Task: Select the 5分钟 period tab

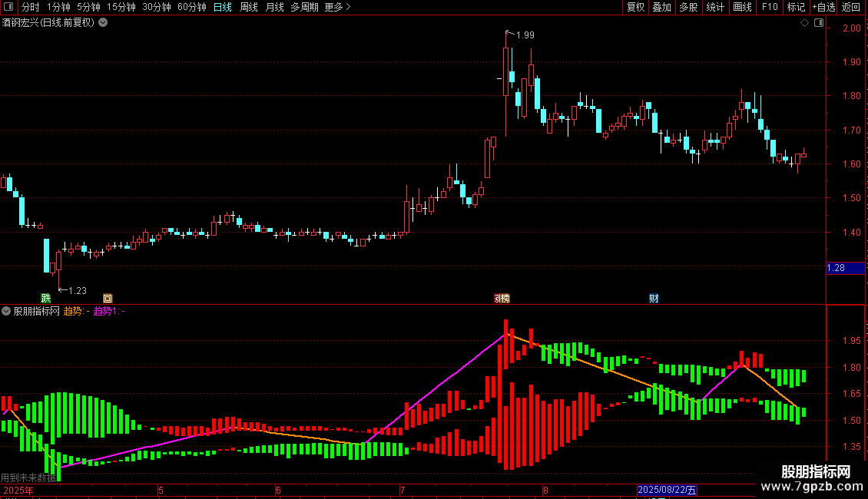Action: coord(88,7)
